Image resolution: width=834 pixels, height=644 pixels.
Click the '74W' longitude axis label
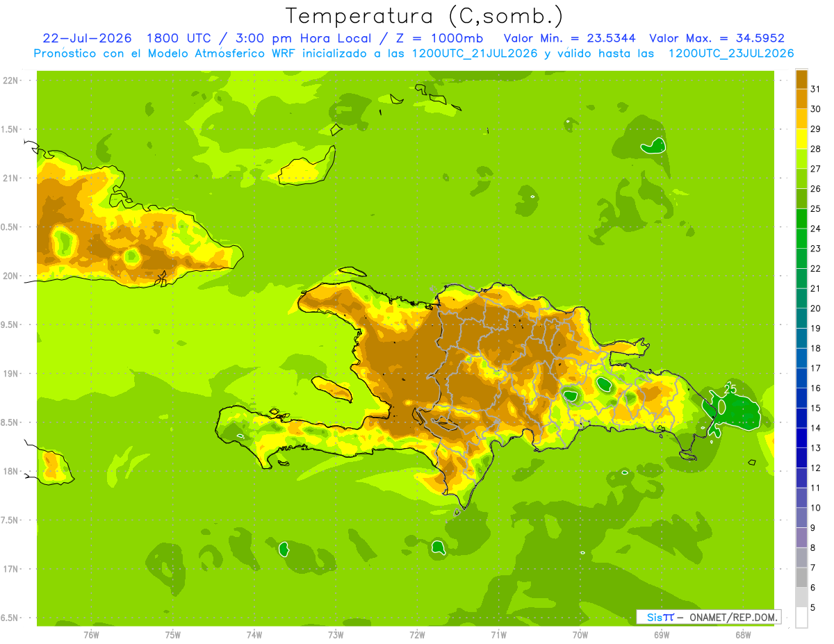click(x=254, y=635)
